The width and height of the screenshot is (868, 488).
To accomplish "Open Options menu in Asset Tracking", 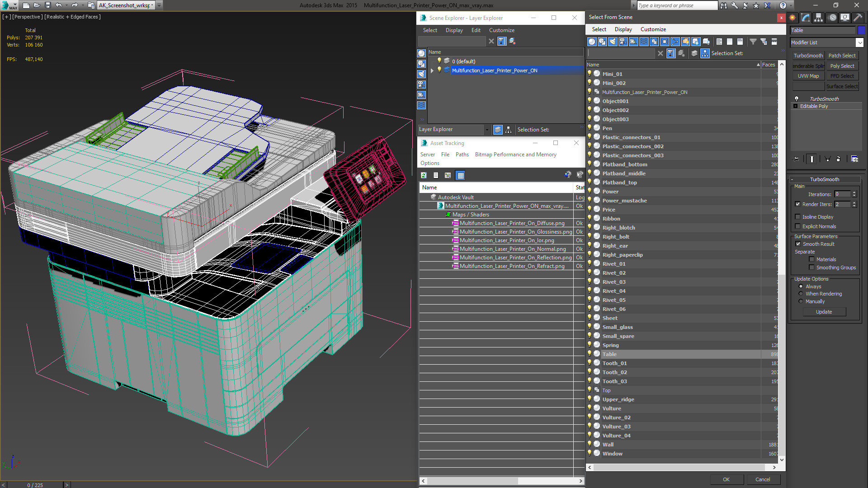I will [429, 163].
